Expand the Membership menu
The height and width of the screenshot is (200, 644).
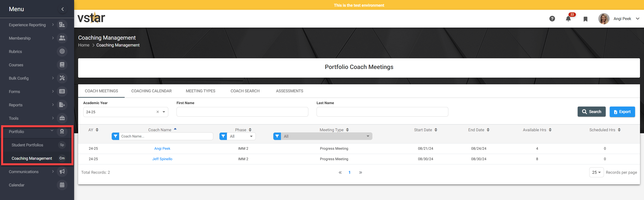(53, 38)
